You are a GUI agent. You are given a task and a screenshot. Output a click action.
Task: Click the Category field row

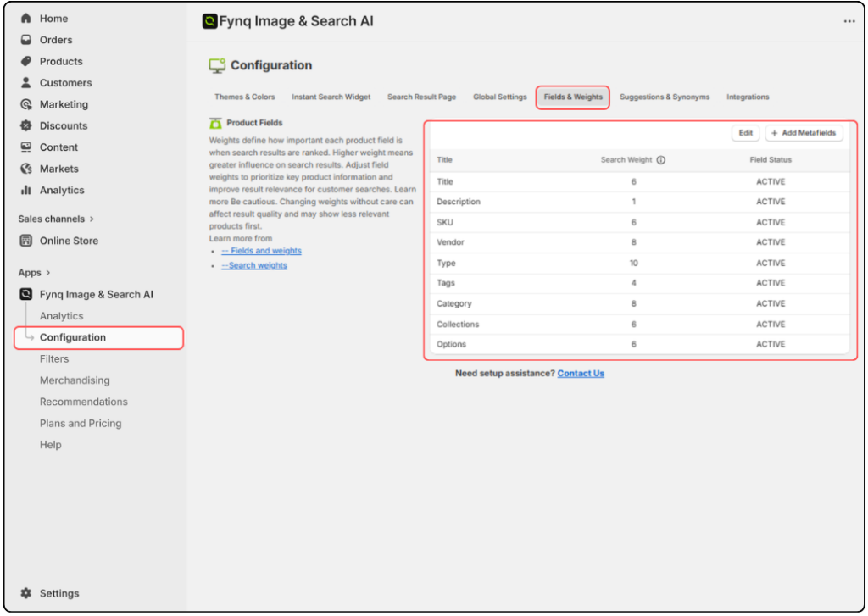click(x=639, y=304)
